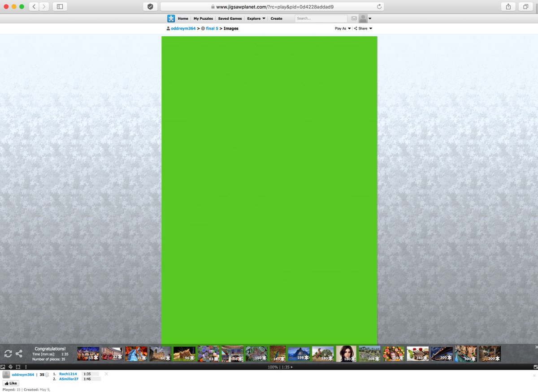
Task: Restart the puzzle with the refresh icon
Action: click(x=8, y=353)
